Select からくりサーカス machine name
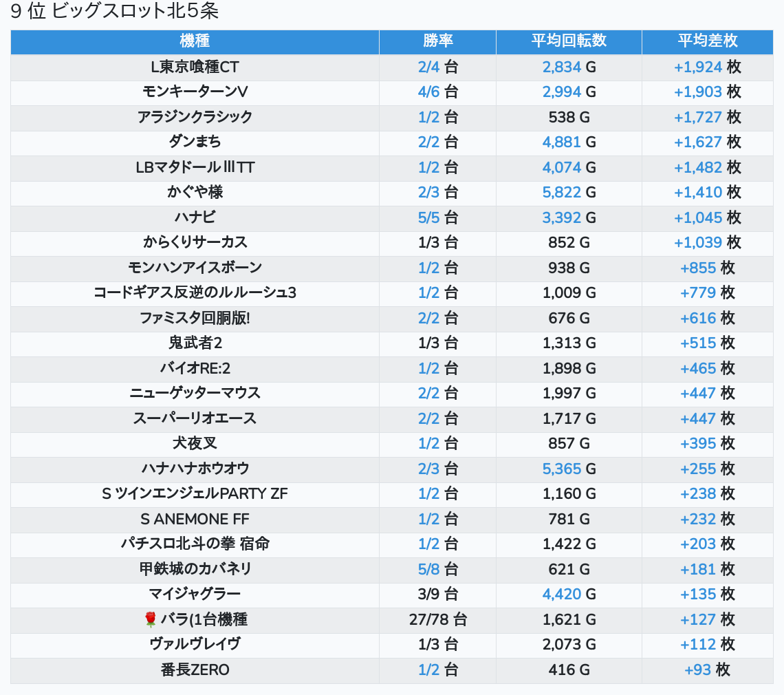 (195, 243)
